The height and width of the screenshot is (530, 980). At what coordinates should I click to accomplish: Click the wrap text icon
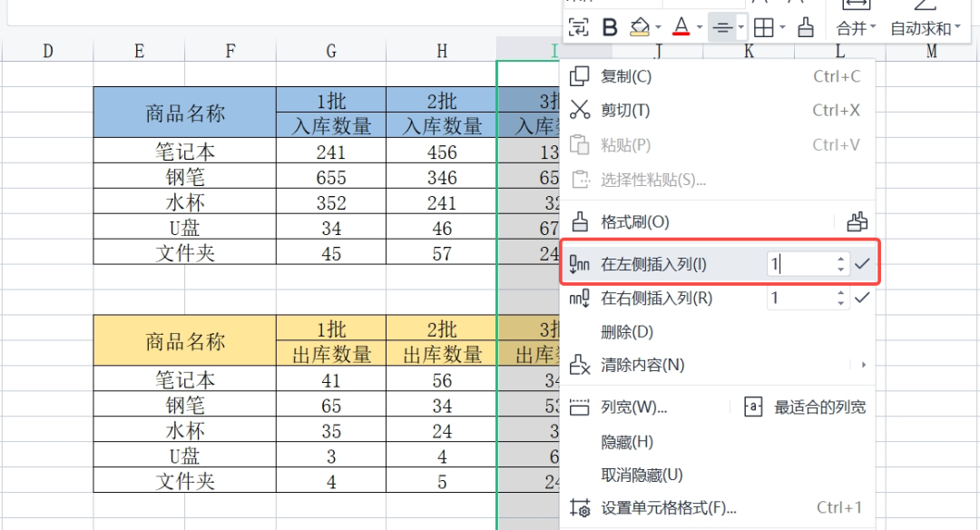[578, 27]
